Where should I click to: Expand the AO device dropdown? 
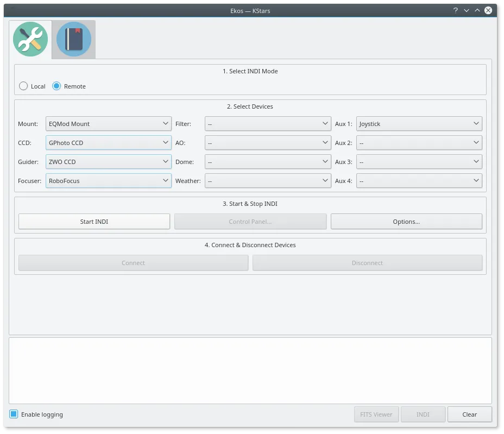coord(268,143)
